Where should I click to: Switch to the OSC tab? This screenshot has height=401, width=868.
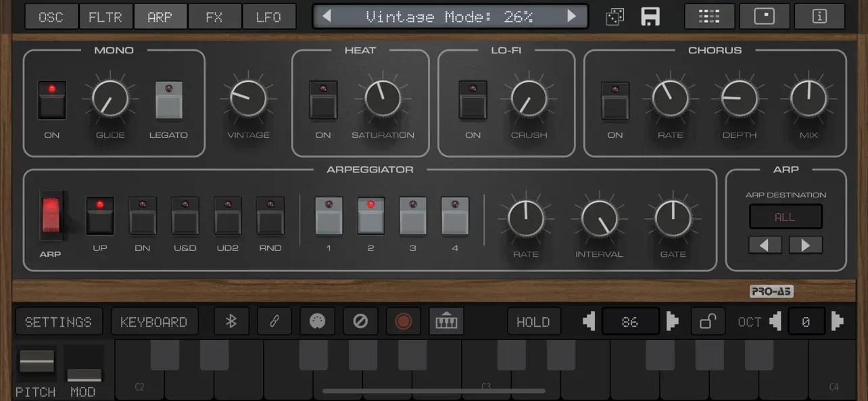pyautogui.click(x=51, y=17)
